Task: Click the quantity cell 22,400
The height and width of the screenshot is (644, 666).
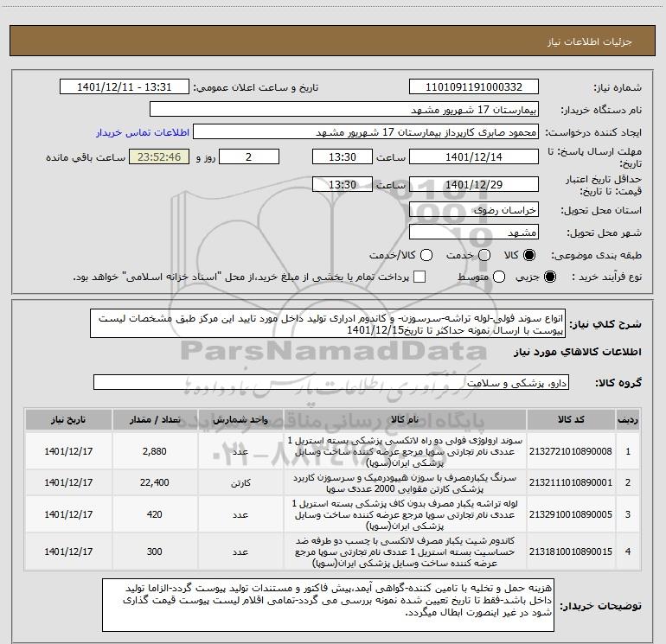Action: [x=155, y=482]
